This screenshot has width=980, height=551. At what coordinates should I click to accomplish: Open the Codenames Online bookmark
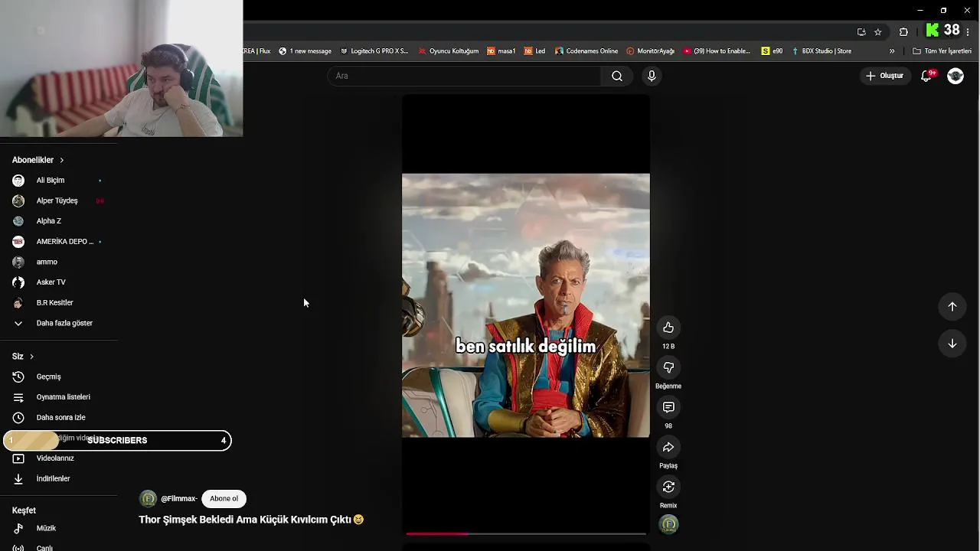[586, 51]
